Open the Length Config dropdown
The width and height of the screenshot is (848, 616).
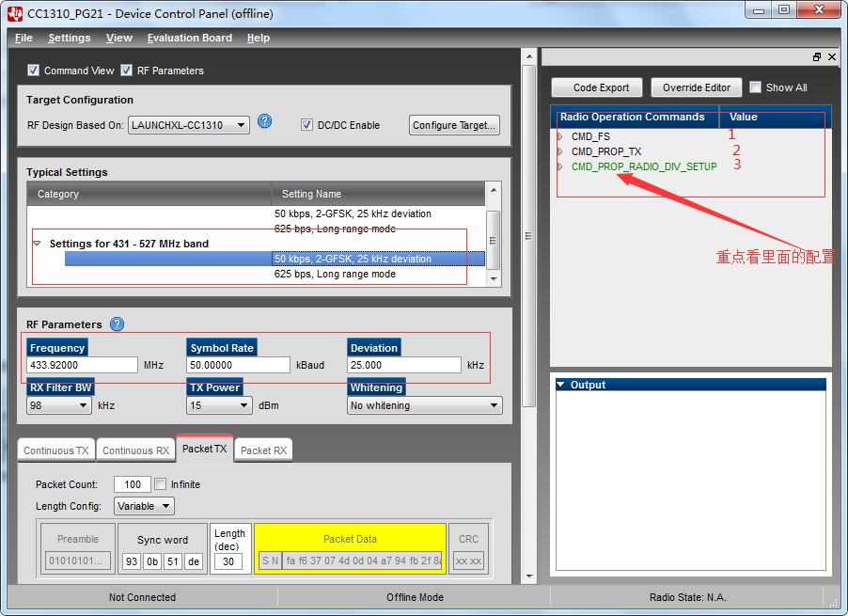tap(144, 506)
